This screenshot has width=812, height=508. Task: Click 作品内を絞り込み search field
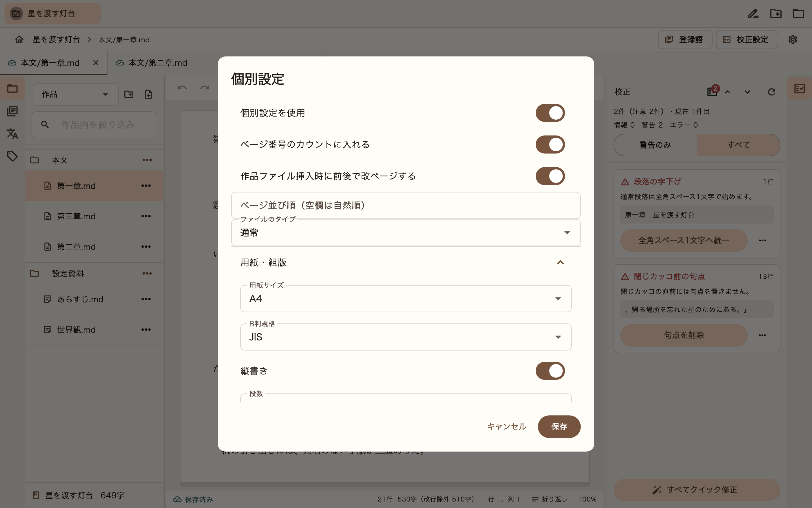(94, 125)
